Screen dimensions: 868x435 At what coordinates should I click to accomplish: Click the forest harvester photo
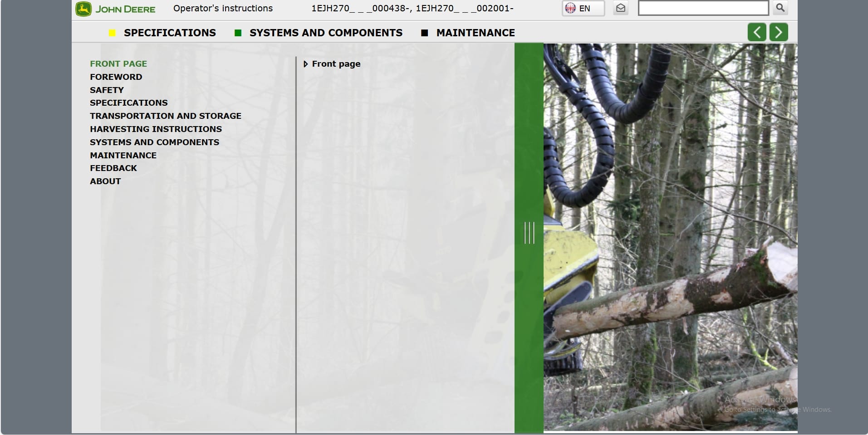click(x=670, y=237)
